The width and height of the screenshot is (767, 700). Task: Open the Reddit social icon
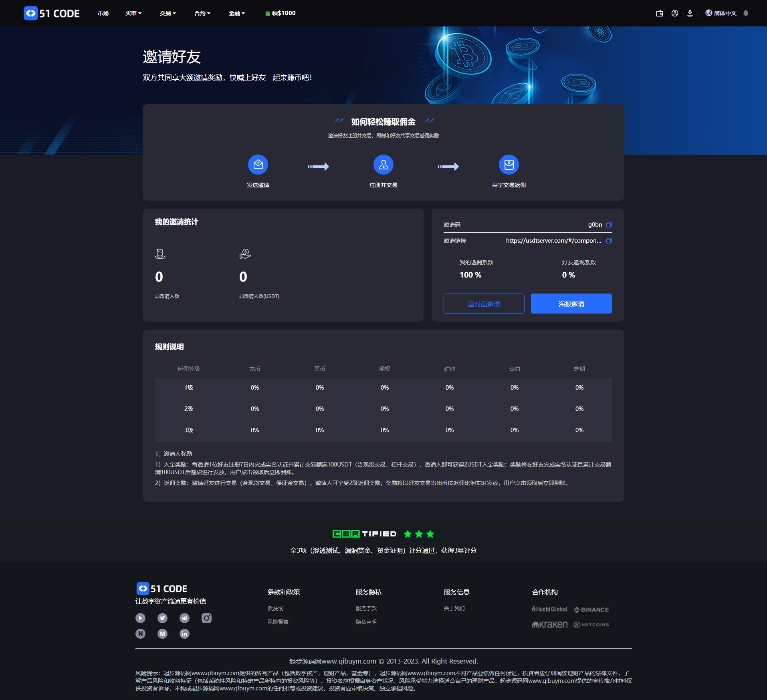tap(185, 618)
